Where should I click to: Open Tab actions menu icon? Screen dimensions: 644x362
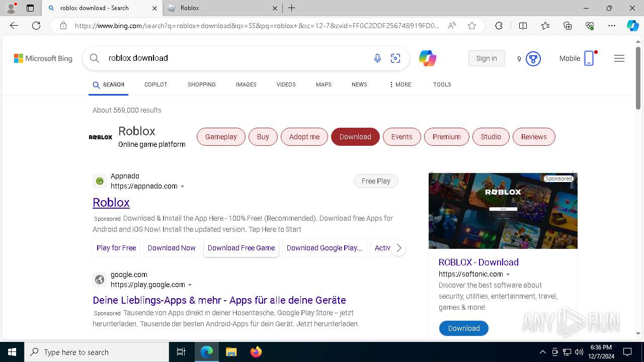point(30,8)
